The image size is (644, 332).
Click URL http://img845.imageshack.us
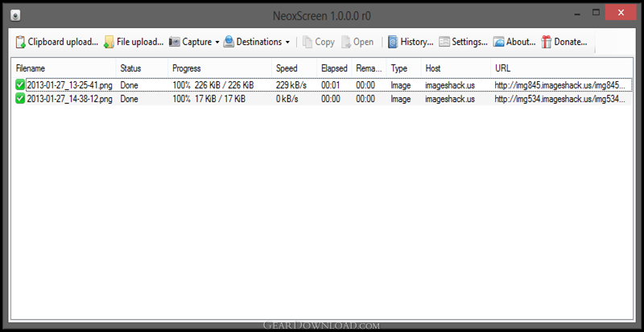click(x=560, y=85)
